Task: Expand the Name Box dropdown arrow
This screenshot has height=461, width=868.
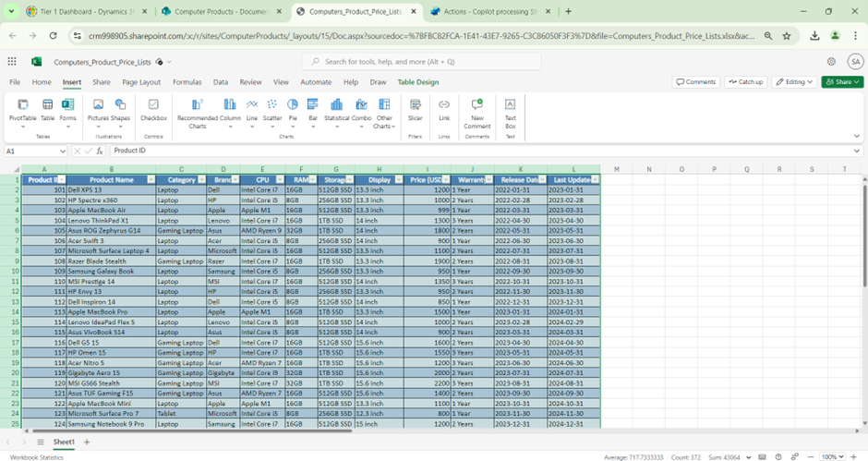Action: pos(63,151)
